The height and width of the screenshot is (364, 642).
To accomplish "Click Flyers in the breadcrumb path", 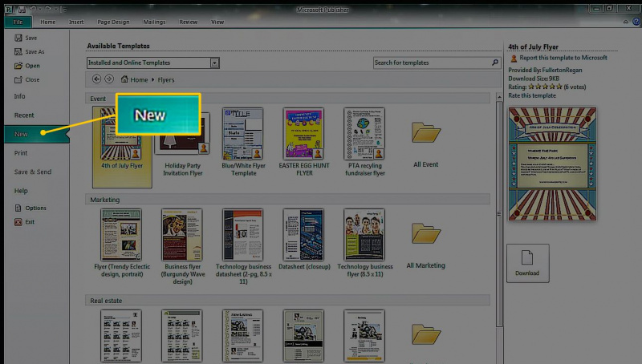I will click(x=166, y=79).
